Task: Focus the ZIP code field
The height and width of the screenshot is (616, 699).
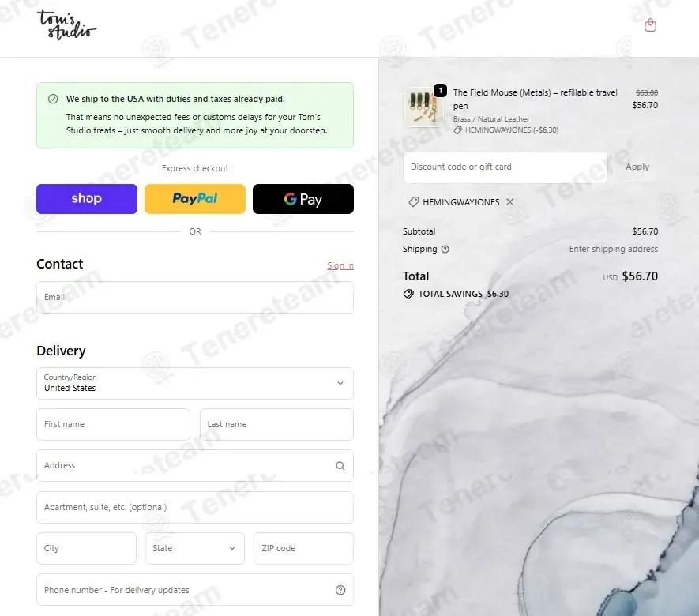Action: [303, 548]
